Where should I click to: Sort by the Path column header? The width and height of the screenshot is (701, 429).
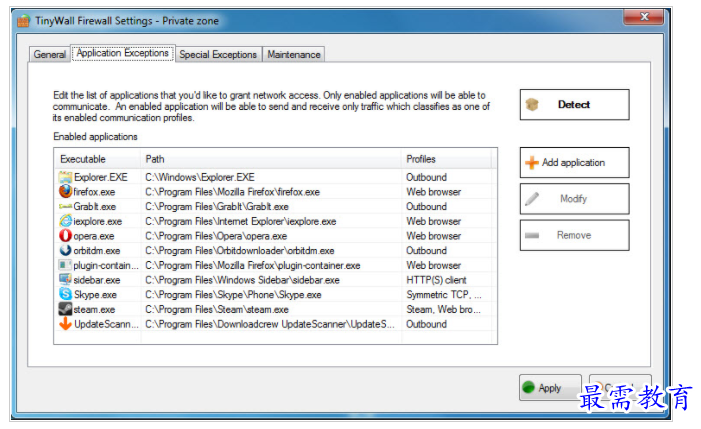coord(271,159)
